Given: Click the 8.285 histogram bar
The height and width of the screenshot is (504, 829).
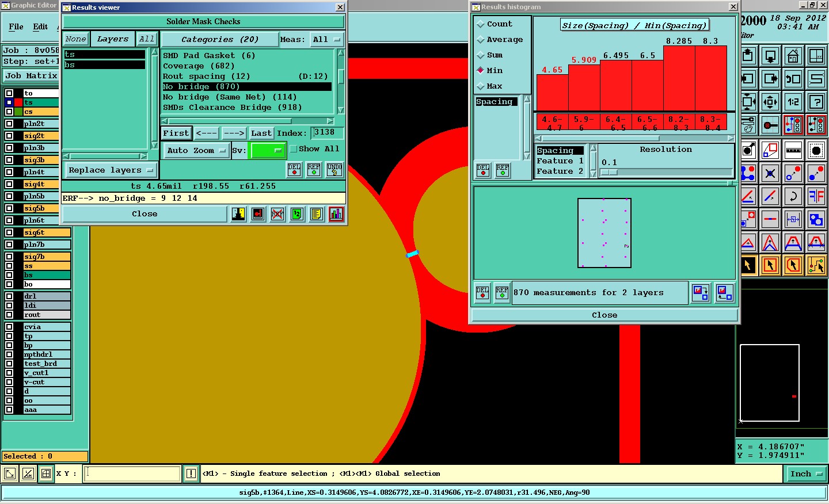Looking at the screenshot, I should click(679, 78).
